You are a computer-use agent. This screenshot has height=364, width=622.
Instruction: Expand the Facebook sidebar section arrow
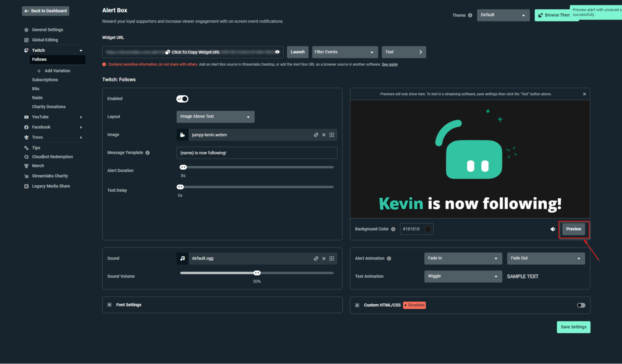coord(81,127)
